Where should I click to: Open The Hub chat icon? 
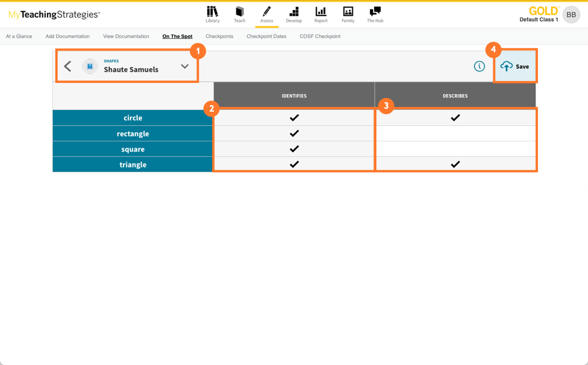tap(375, 12)
